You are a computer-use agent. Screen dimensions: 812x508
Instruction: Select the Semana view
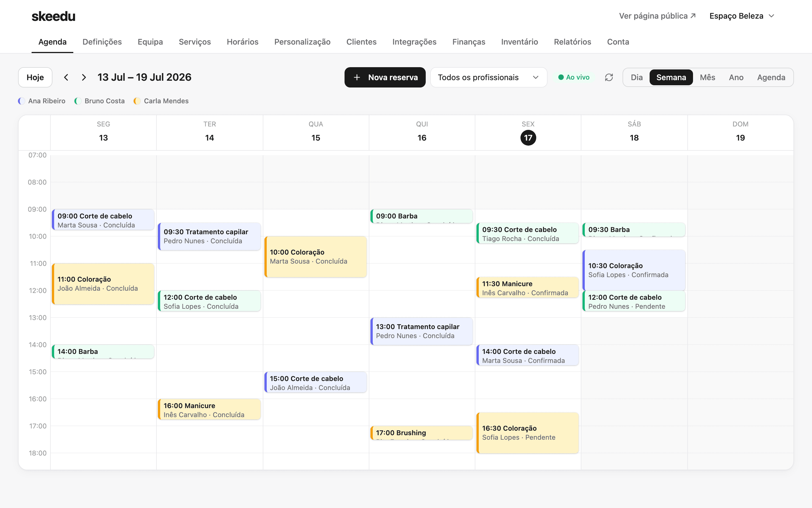(x=671, y=77)
